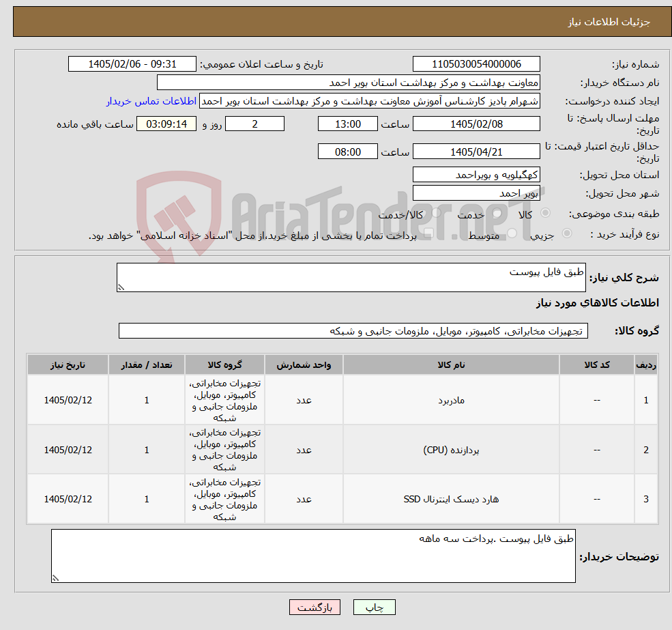Viewport: 672px width, 630px height.
Task: Click the گروه کالا field
Action: [353, 330]
